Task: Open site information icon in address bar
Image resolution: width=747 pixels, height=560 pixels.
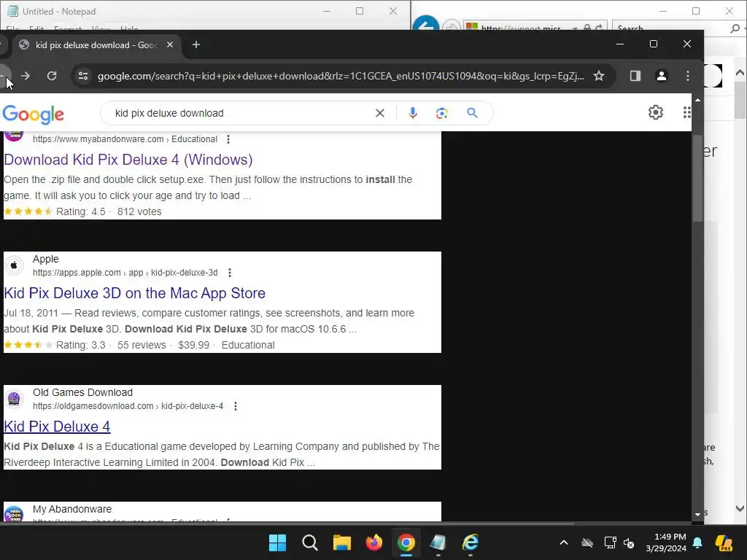Action: point(83,76)
